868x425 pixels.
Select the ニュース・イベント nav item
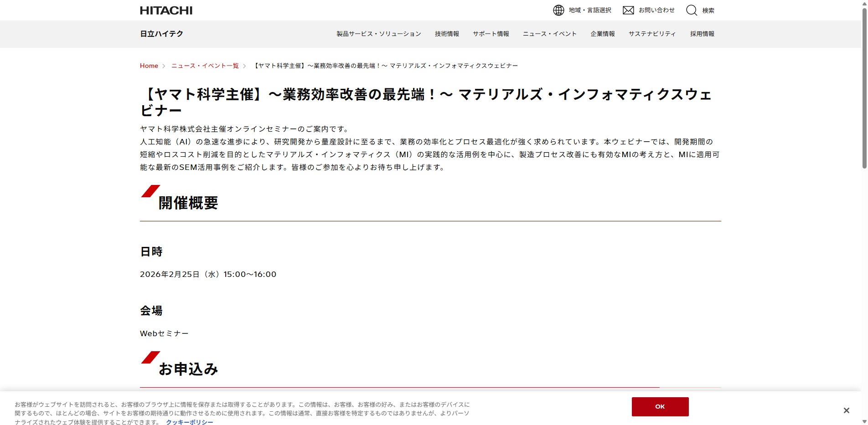point(549,34)
